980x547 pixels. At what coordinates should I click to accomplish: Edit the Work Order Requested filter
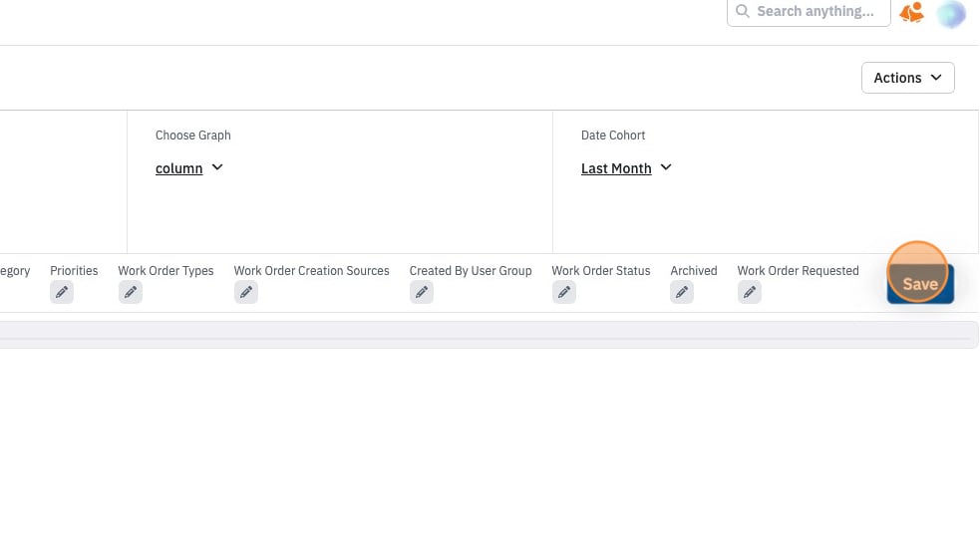point(750,292)
